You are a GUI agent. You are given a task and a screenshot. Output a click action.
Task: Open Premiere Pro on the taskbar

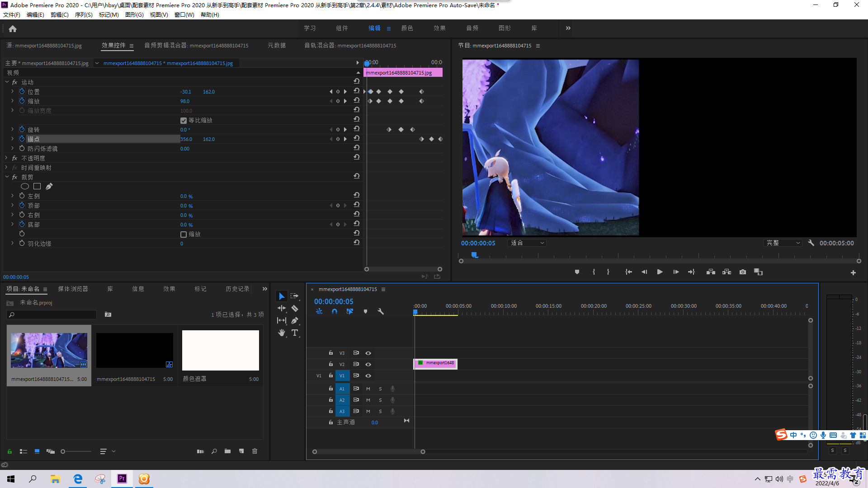122,479
